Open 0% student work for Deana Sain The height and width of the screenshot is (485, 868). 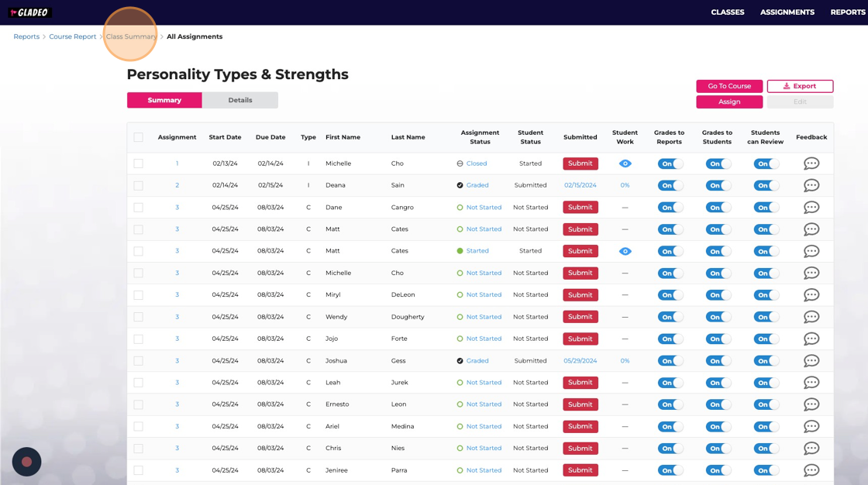click(x=625, y=185)
